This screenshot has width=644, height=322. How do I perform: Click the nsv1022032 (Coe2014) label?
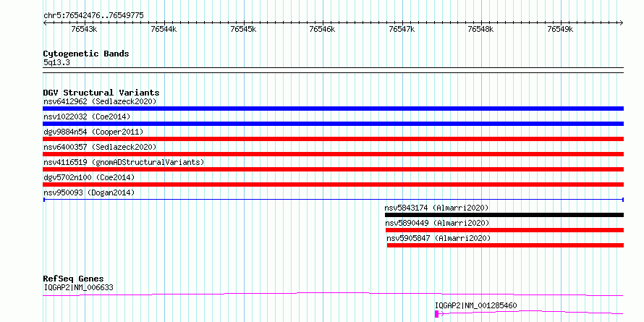[87, 116]
